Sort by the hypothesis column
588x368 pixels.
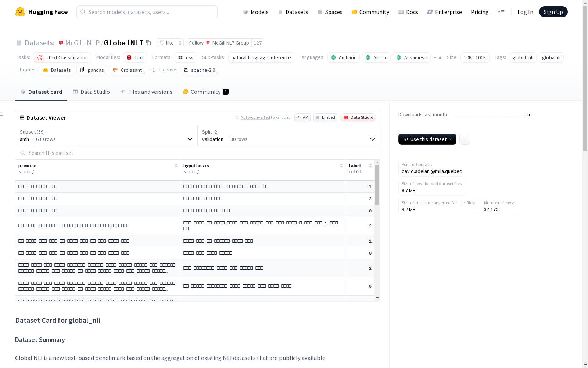[341, 166]
